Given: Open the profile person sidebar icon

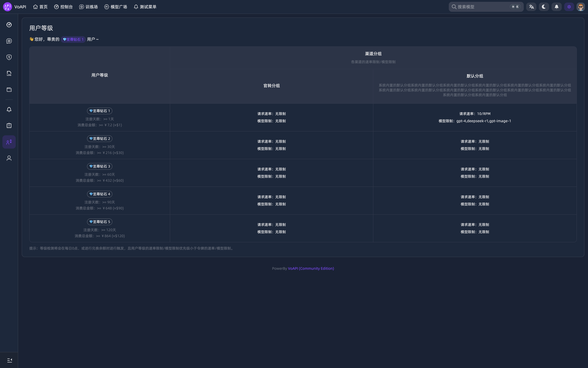Looking at the screenshot, I should tap(9, 158).
